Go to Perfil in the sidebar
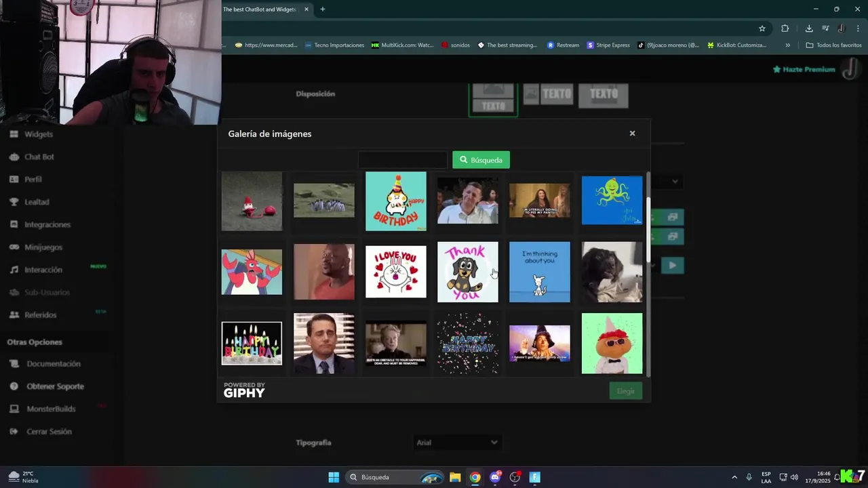868x488 pixels. (33, 179)
